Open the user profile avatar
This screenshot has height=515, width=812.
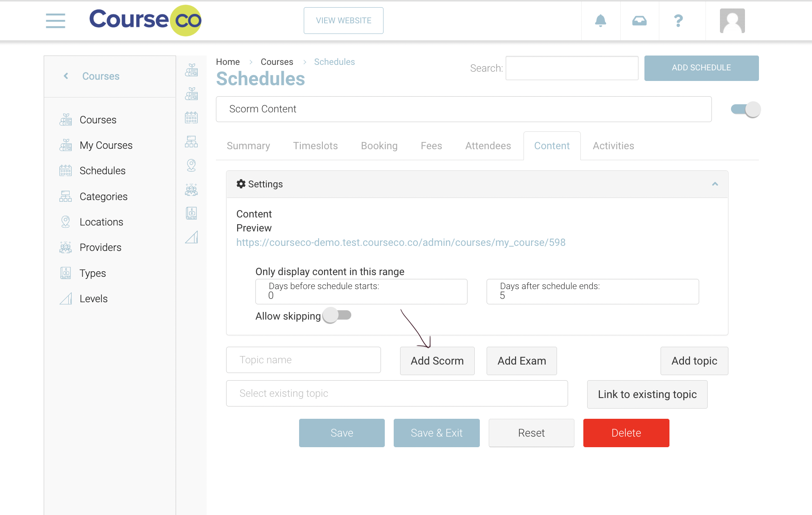tap(732, 20)
